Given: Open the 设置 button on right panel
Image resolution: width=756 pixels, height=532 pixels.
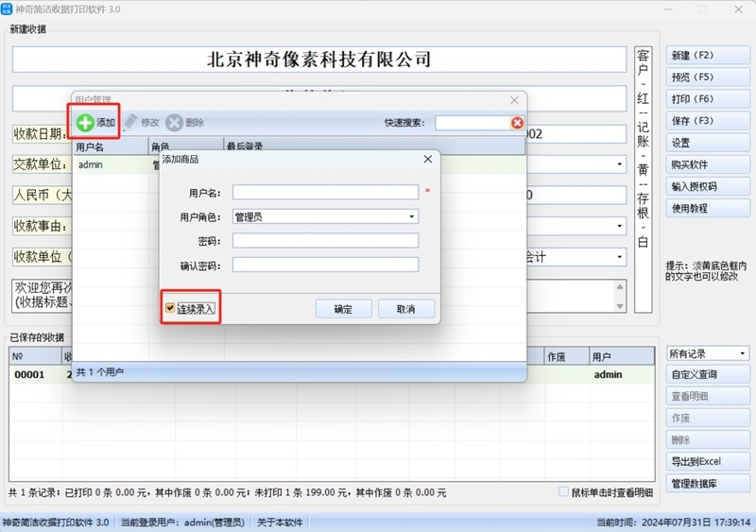Looking at the screenshot, I should pos(708,143).
